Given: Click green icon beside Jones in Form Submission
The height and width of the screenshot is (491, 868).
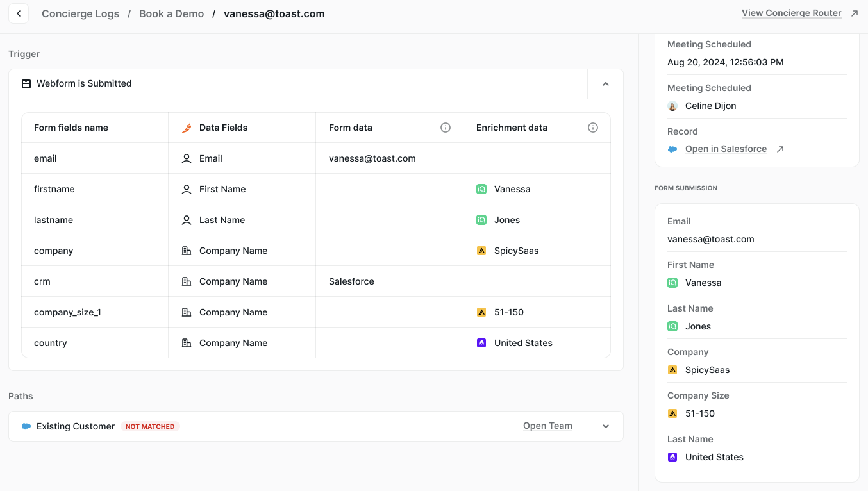Looking at the screenshot, I should [672, 326].
